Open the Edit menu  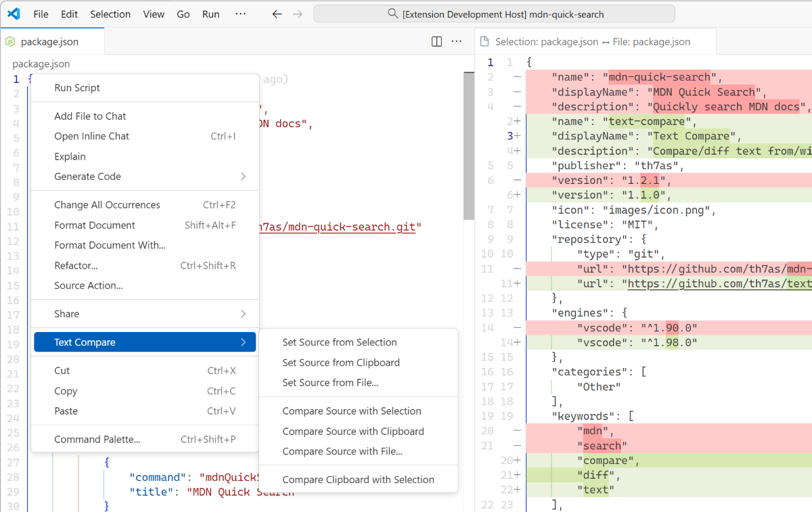coord(69,14)
